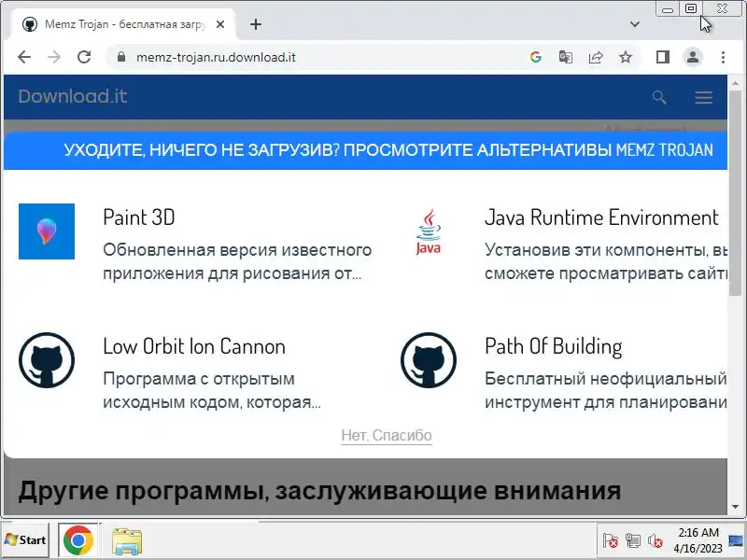
Task: Restore down the Chrome window
Action: [691, 8]
